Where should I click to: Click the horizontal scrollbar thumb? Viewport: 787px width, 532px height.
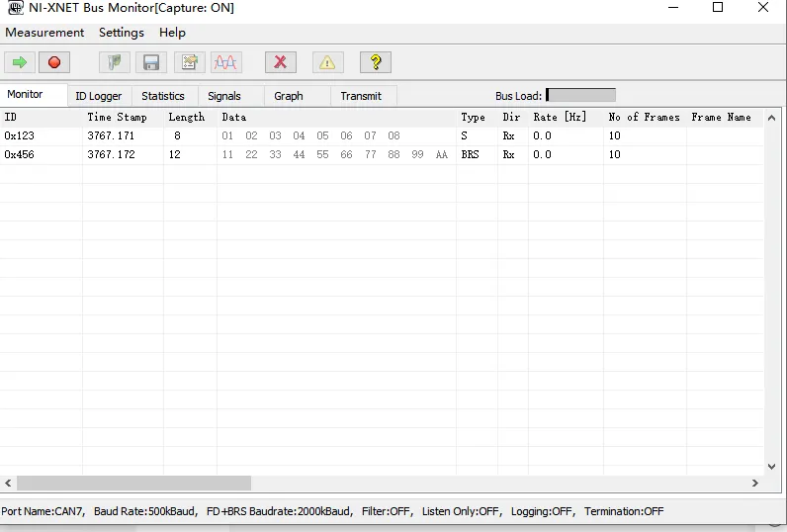(x=134, y=483)
